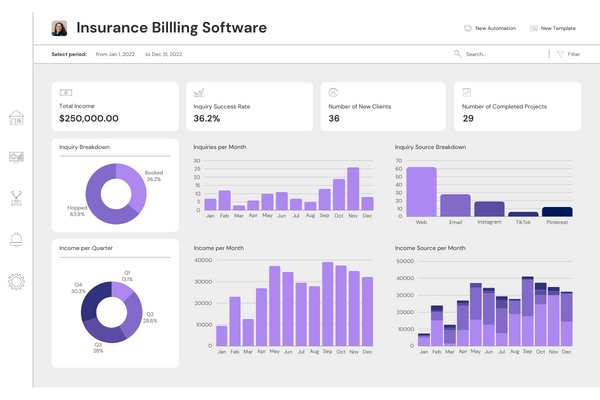Open the settings gear icon
The height and width of the screenshot is (400, 600).
pos(16,281)
